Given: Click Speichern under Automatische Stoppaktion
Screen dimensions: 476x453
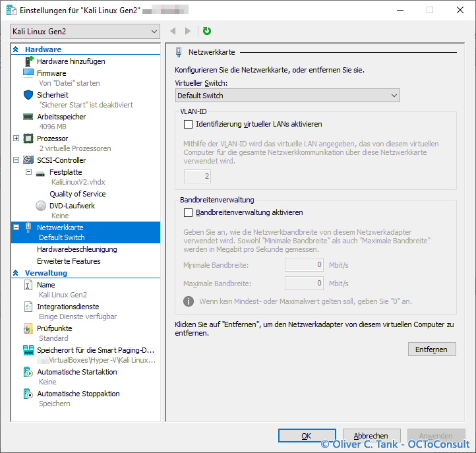Looking at the screenshot, I should tap(55, 404).
